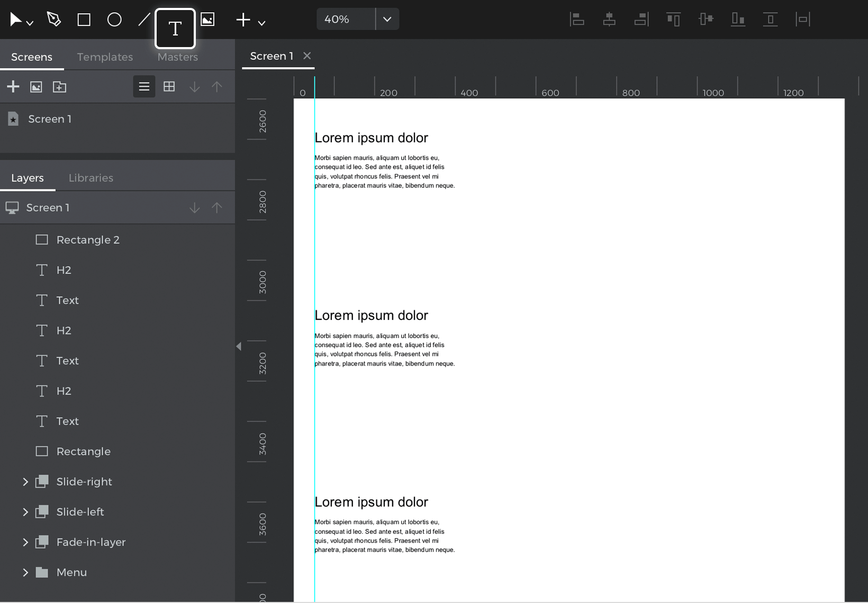
Task: Select the Rectangle layer
Action: click(117, 452)
